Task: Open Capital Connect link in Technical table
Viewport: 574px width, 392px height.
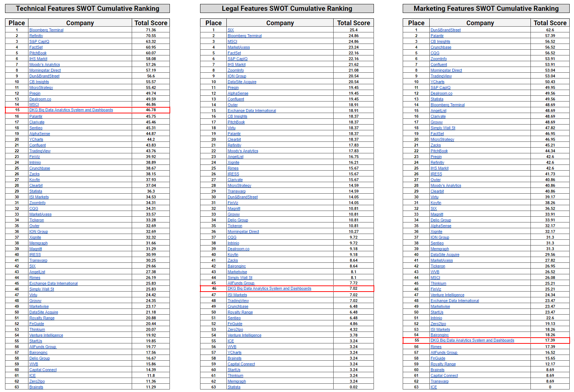Action: (x=43, y=370)
